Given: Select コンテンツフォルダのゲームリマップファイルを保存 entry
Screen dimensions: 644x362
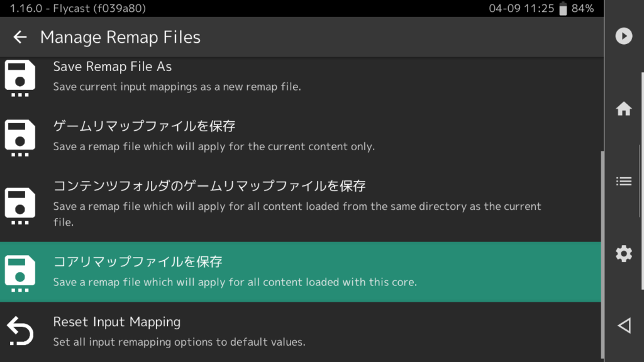Looking at the screenshot, I should (300, 204).
